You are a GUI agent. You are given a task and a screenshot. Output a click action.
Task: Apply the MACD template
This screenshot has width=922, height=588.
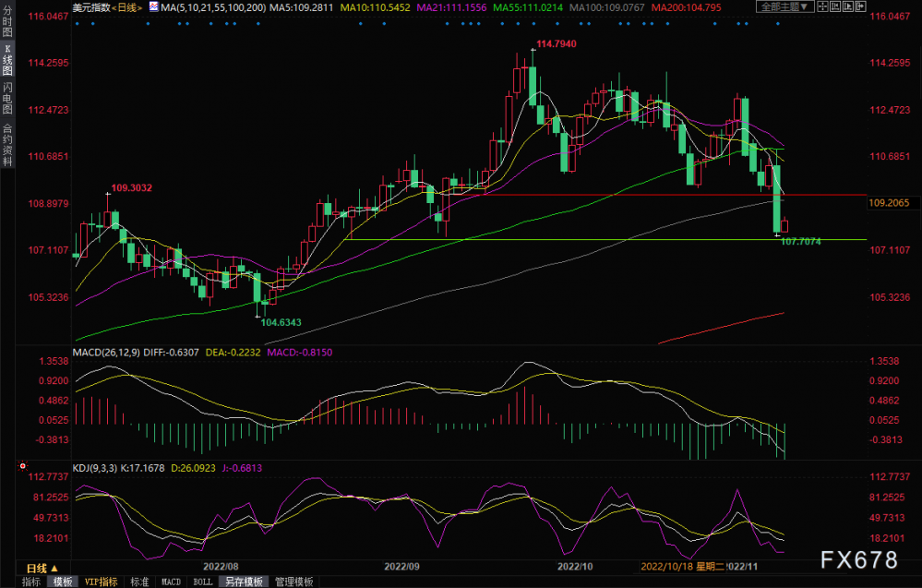pyautogui.click(x=171, y=582)
